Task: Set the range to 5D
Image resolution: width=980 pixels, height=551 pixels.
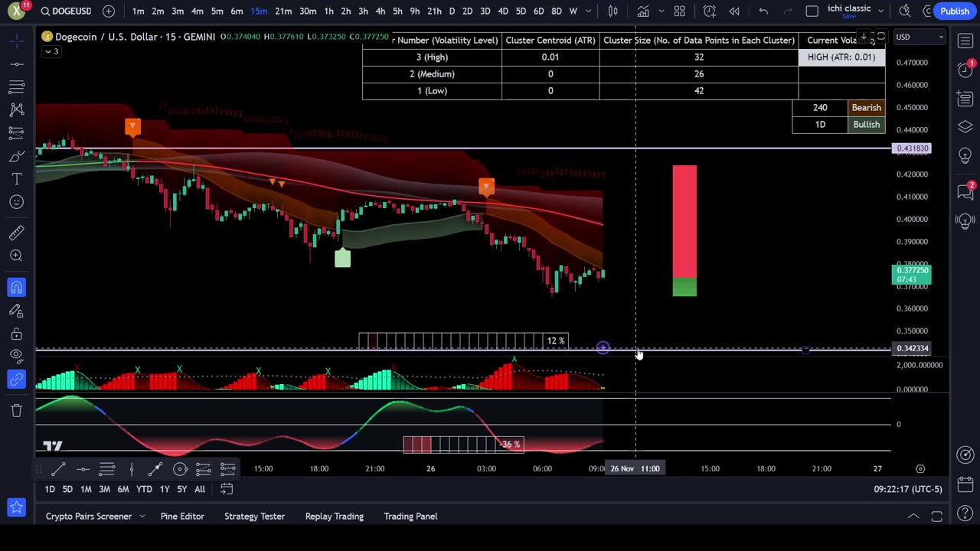Action: 67,489
